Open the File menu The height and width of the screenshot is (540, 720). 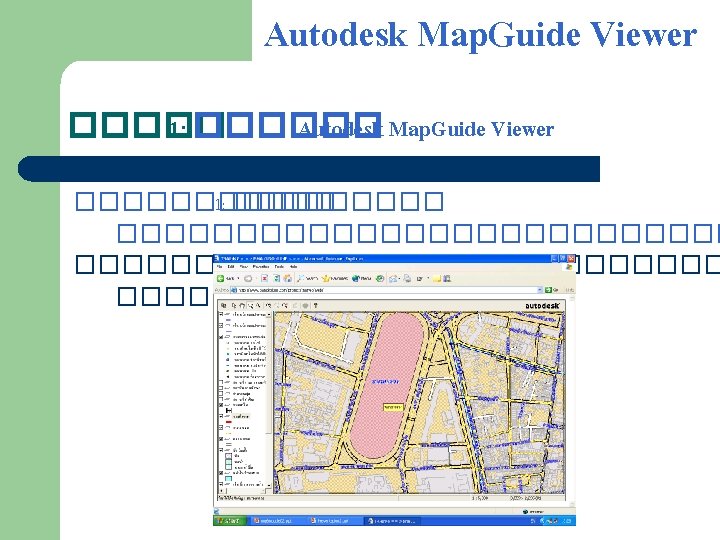coord(219,266)
